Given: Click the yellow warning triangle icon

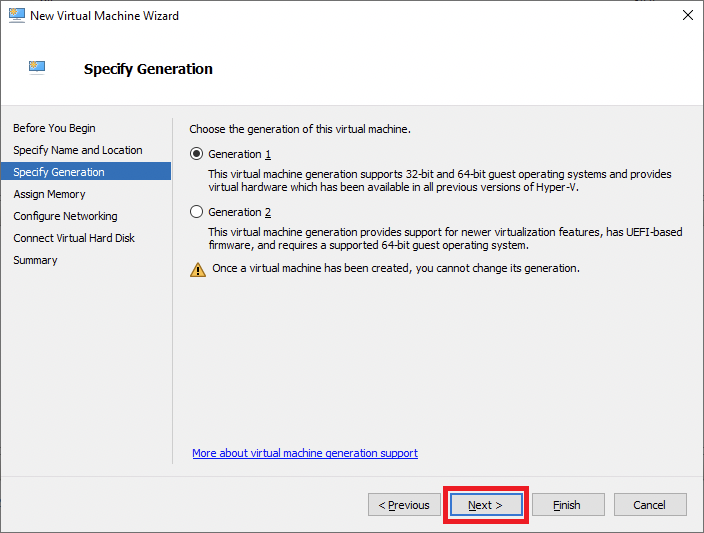Looking at the screenshot, I should click(198, 269).
